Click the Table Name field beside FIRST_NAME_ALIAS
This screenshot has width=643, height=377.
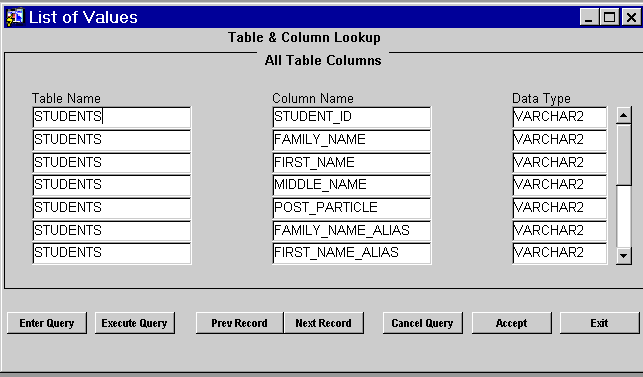(x=112, y=253)
